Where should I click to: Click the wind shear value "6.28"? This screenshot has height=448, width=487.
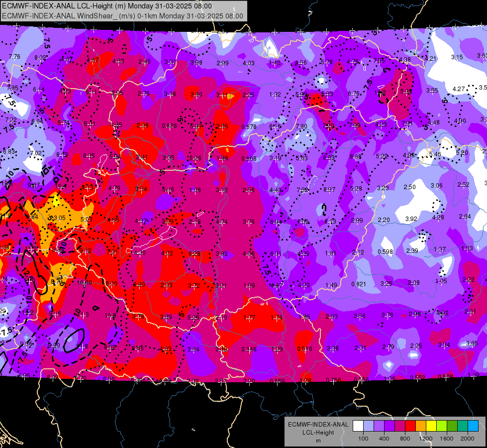pos(195,254)
